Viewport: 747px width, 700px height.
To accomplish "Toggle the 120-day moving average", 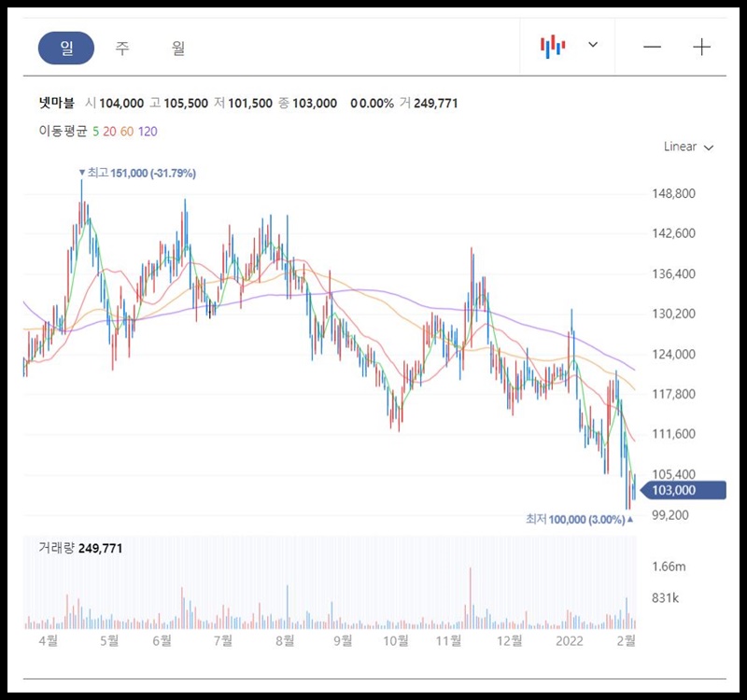I will (148, 132).
